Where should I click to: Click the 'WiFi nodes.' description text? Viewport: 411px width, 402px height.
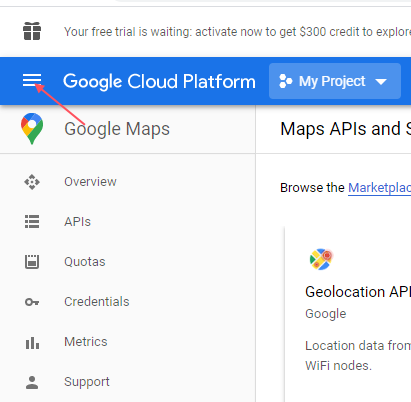pyautogui.click(x=338, y=366)
